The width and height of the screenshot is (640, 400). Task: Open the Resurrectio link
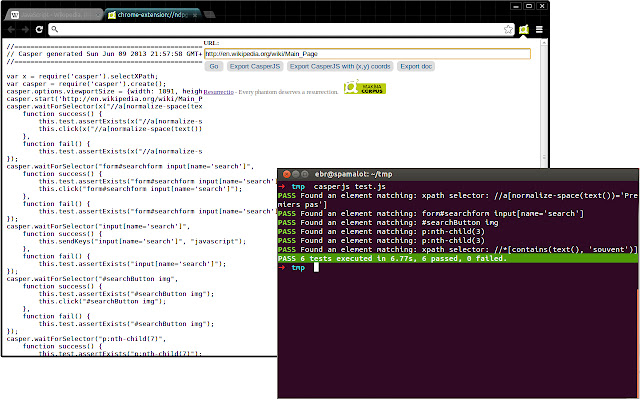[x=219, y=91]
